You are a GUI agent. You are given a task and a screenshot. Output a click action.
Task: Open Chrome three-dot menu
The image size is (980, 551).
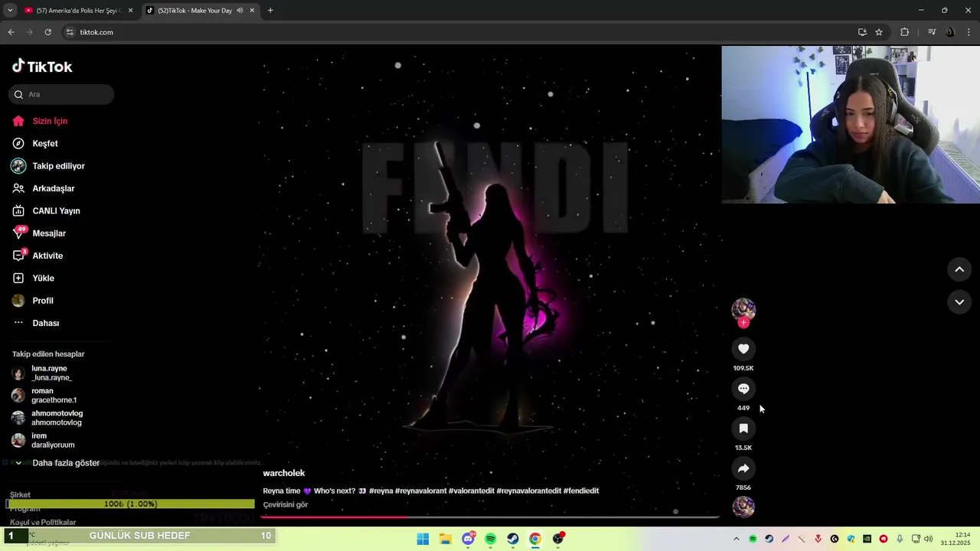click(969, 32)
